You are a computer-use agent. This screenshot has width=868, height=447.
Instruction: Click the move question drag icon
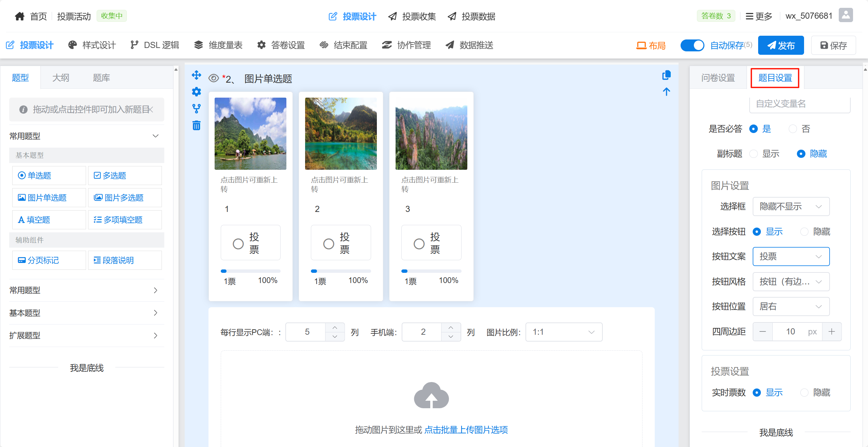point(196,75)
